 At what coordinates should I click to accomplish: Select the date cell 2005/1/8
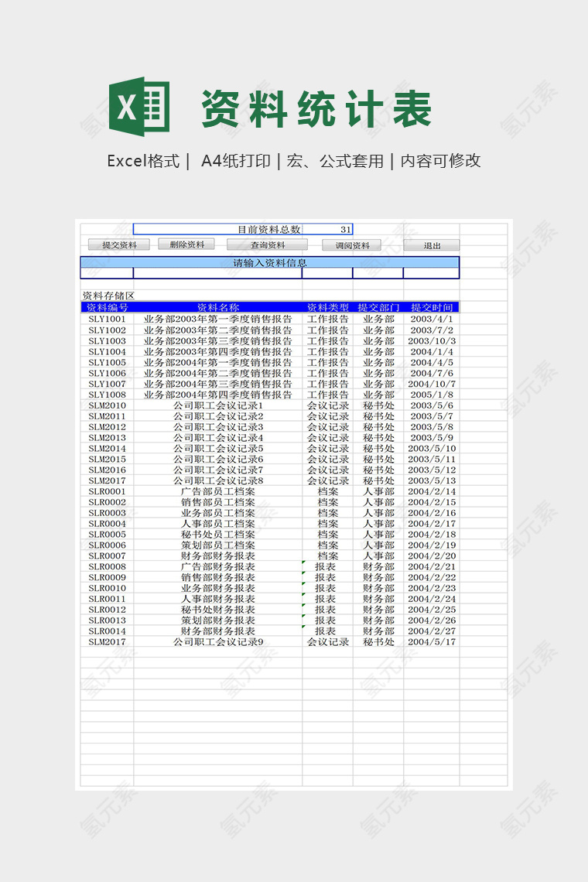coord(431,395)
